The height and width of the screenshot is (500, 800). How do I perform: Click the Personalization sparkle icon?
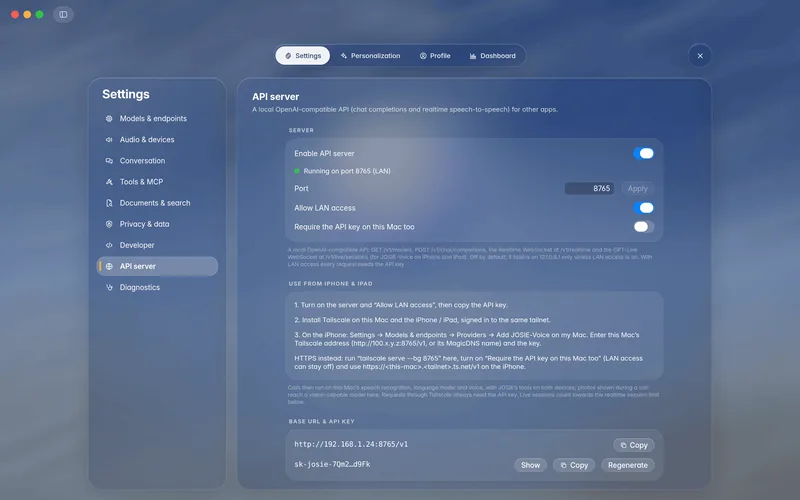[x=343, y=56]
